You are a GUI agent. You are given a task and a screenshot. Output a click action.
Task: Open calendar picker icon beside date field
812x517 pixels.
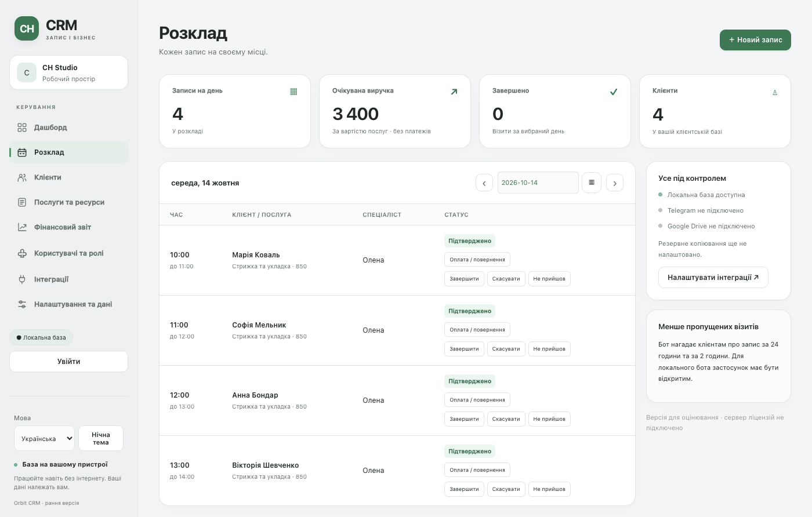(x=592, y=183)
